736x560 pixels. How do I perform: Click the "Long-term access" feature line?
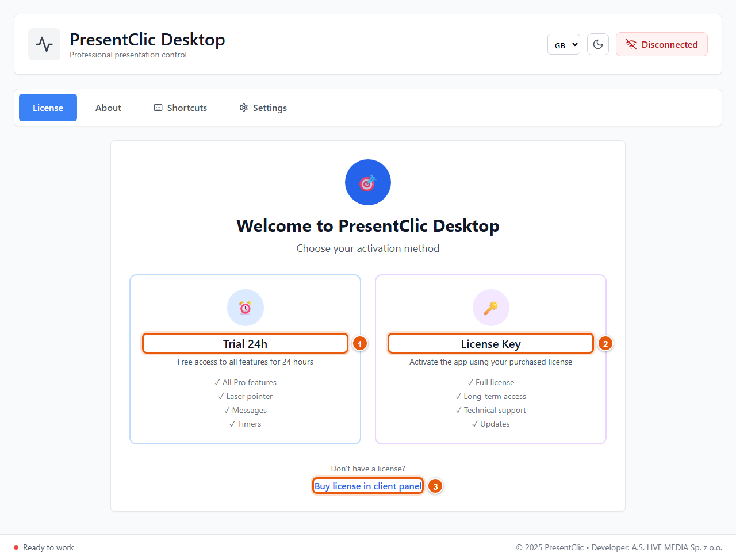click(491, 396)
